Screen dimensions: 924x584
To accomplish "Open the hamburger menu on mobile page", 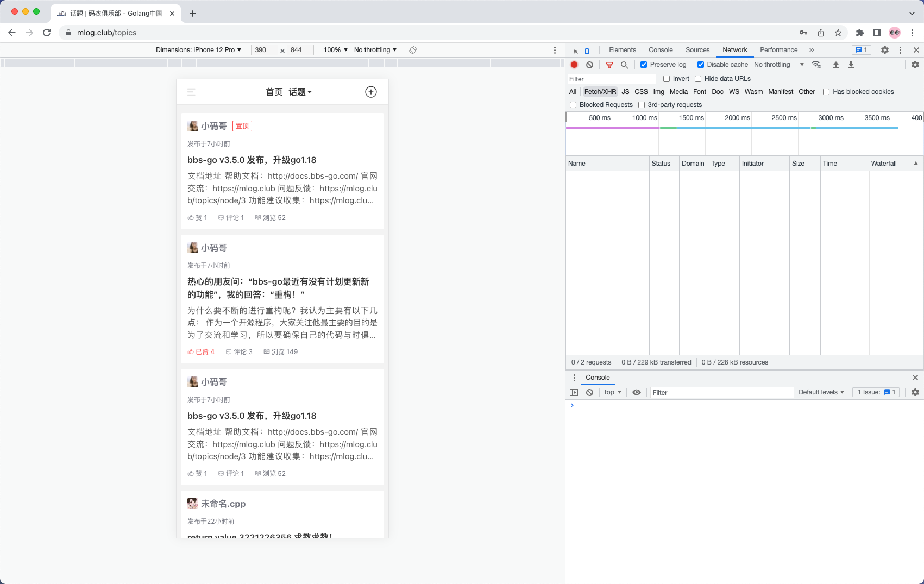I will pos(191,92).
